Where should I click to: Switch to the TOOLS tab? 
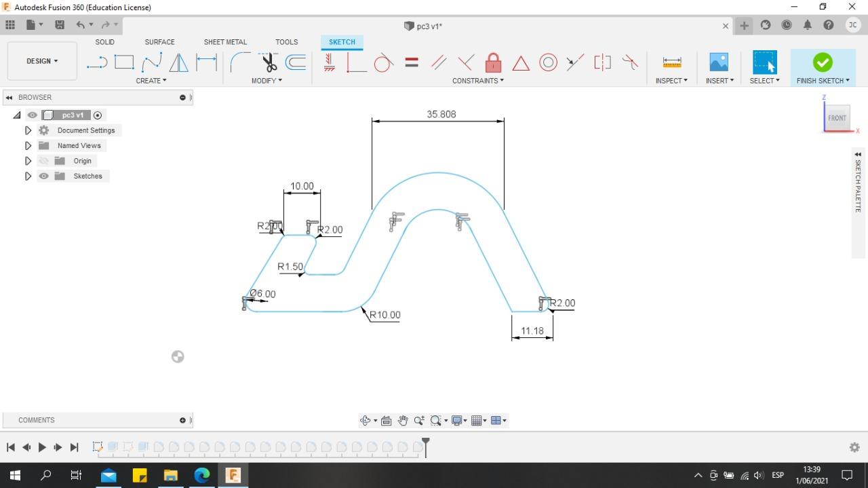[287, 42]
